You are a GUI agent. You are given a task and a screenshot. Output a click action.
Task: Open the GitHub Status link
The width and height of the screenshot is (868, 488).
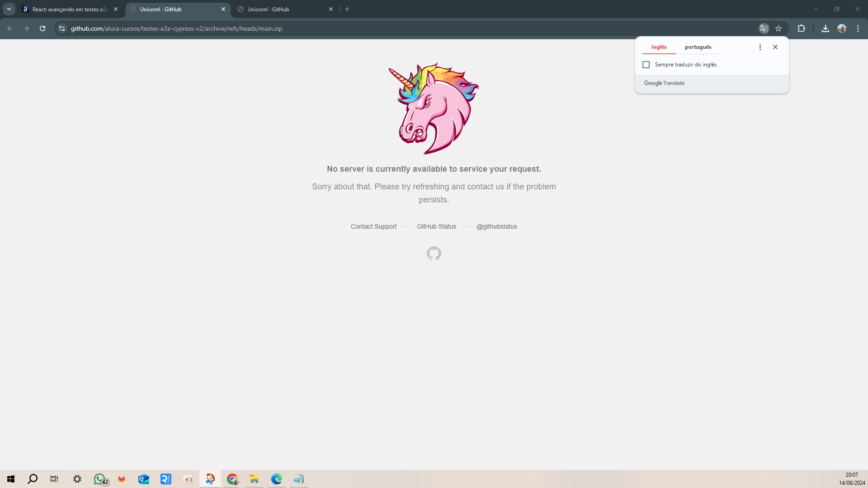[x=436, y=226]
